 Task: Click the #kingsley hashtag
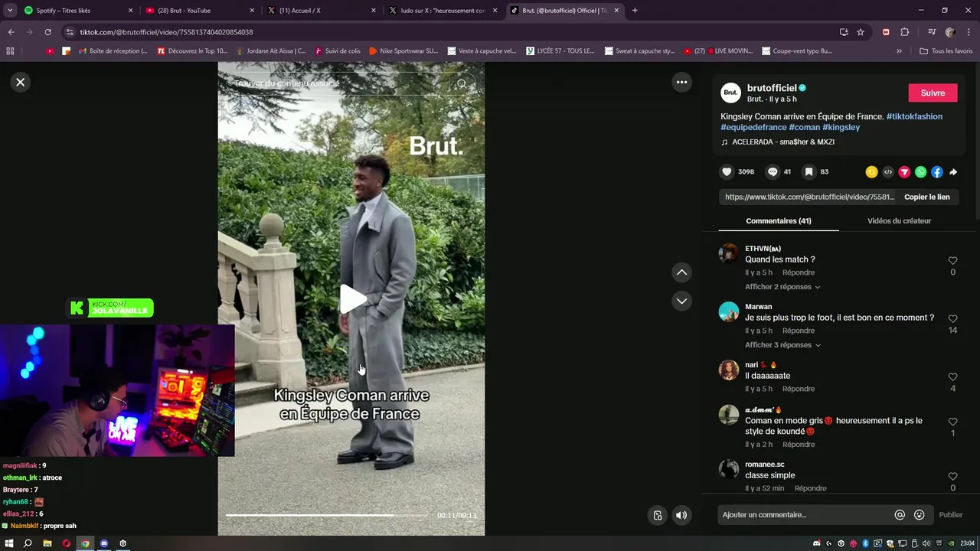841,127
